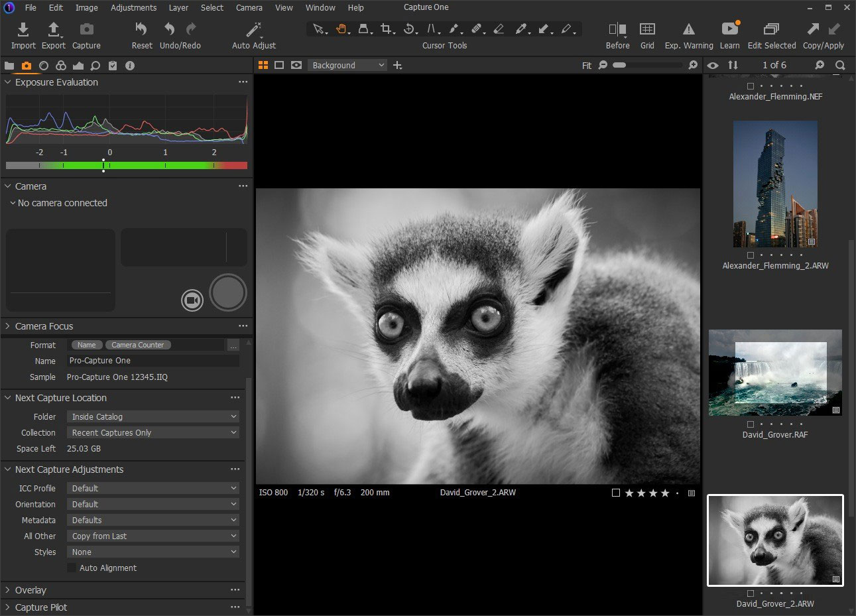
Task: Toggle the browser eye visibility icon
Action: pos(713,65)
